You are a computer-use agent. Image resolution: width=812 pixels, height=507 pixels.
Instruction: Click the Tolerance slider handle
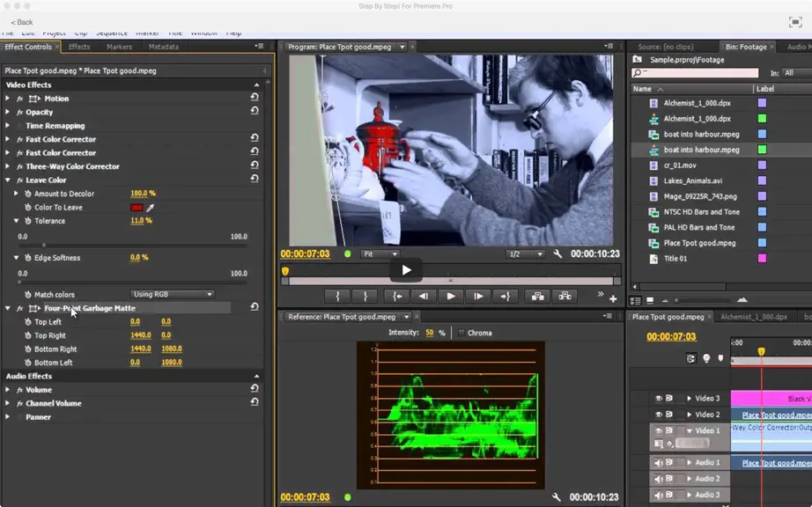43,246
